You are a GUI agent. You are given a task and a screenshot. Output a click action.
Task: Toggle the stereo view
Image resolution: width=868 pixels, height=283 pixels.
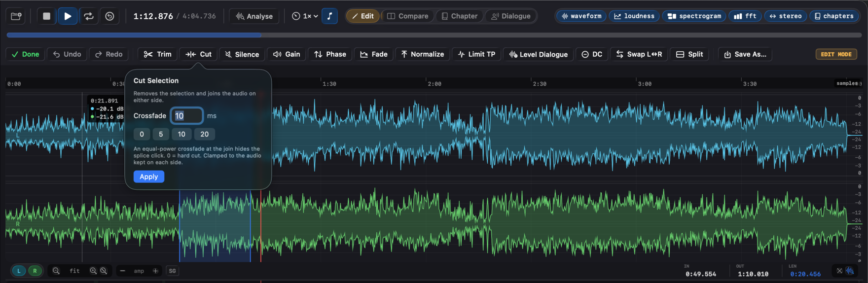coord(786,16)
